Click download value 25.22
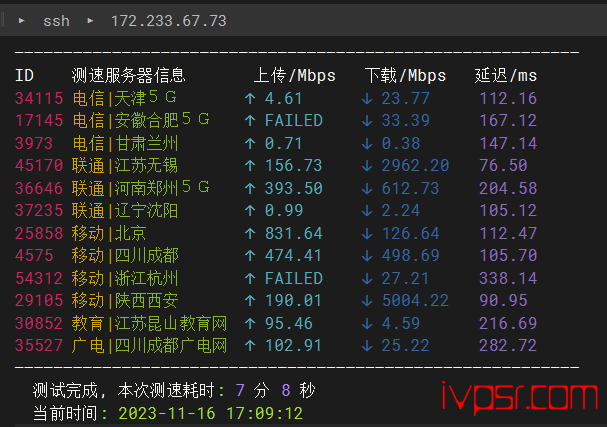 (x=405, y=345)
